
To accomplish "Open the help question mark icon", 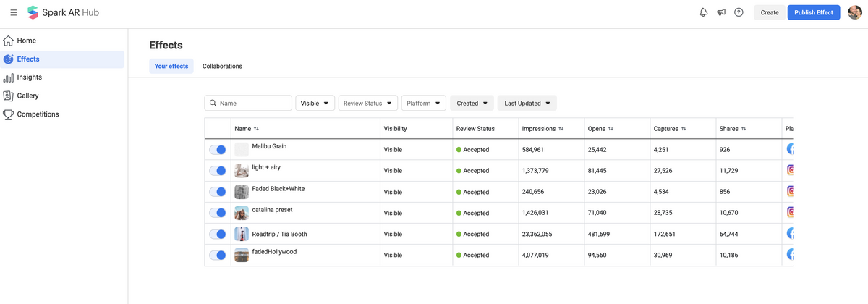I will 739,12.
